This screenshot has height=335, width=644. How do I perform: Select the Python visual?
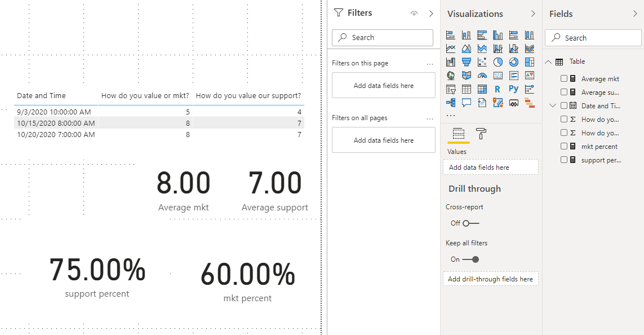tap(513, 89)
